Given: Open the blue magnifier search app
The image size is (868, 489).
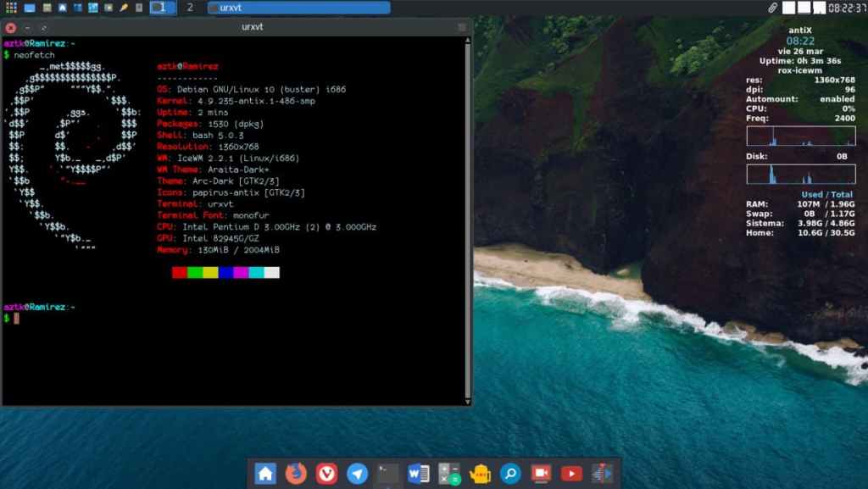Looking at the screenshot, I should 510,474.
